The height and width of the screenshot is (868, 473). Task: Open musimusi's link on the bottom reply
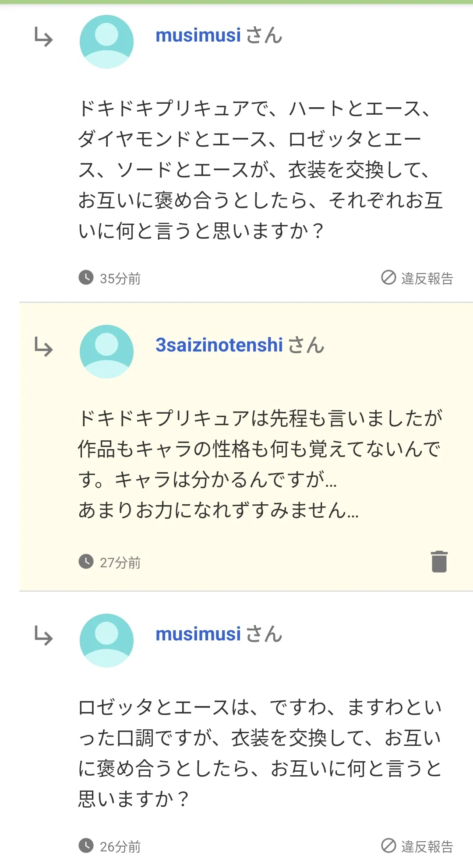pyautogui.click(x=198, y=634)
